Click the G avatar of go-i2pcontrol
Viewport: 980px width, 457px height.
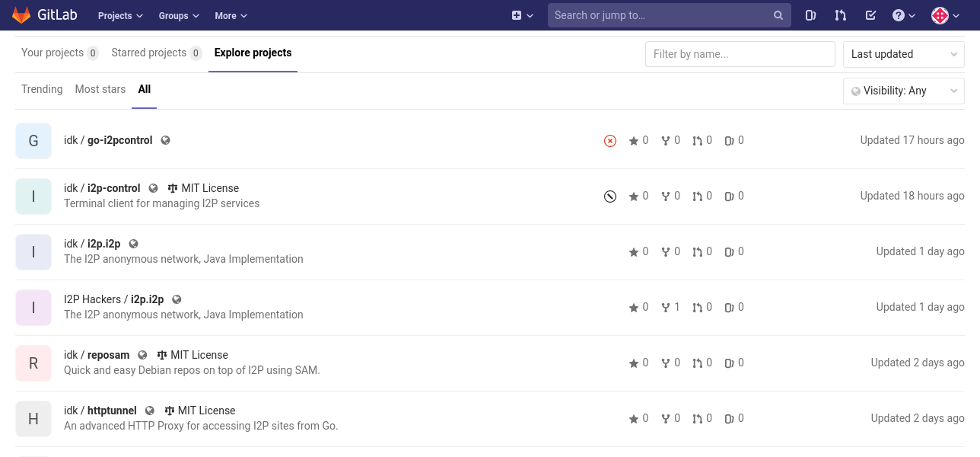pos(33,141)
